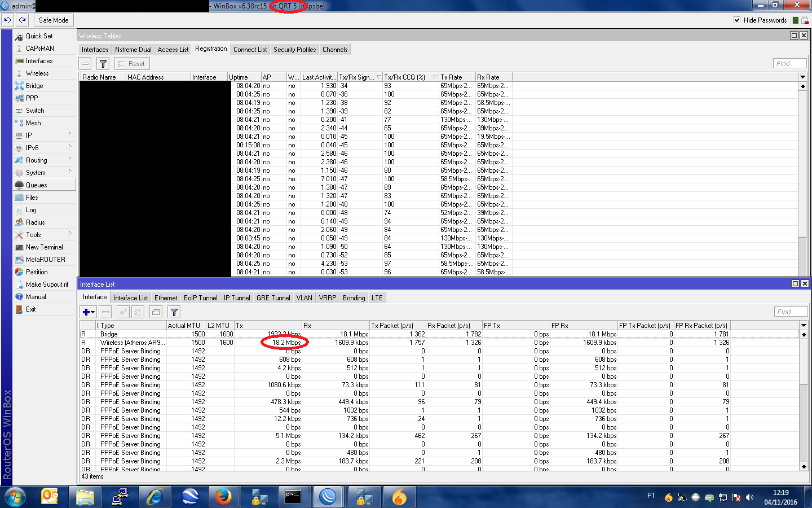This screenshot has width=812, height=508.
Task: Switch to the Access List tab
Action: pyautogui.click(x=173, y=50)
